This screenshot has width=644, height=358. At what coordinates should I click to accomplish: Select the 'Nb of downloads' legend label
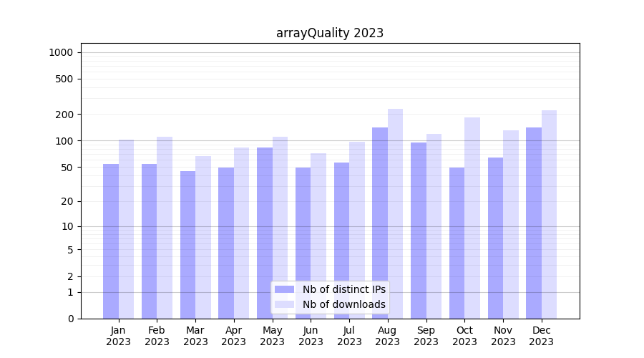343,304
